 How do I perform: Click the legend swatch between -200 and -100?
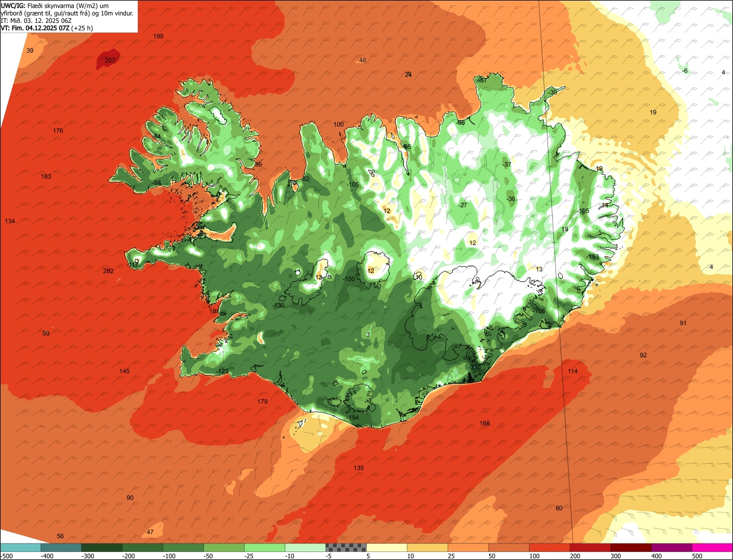point(142,547)
